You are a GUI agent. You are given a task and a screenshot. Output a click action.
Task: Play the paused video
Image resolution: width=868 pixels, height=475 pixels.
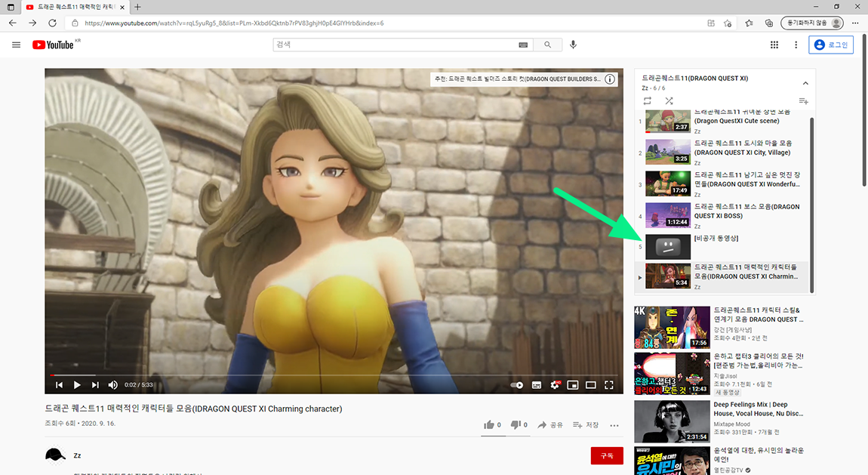pos(77,385)
